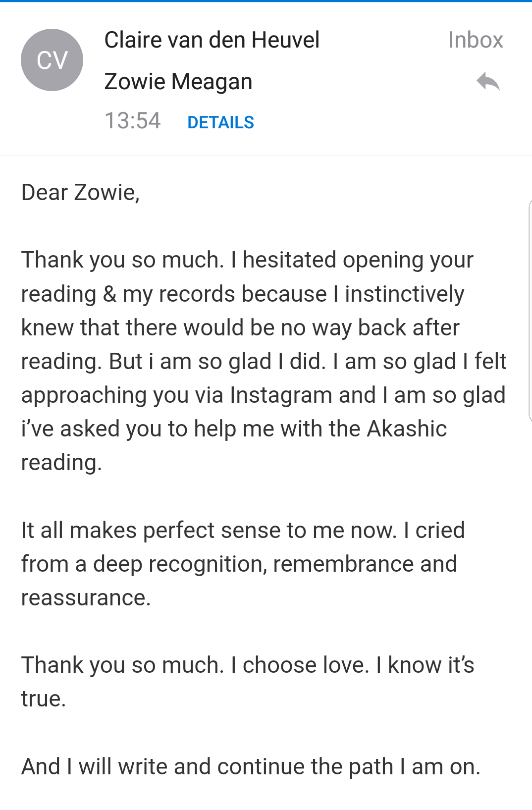Tap the word "instinctively" in the first paragraph
This screenshot has height=810, width=532.
(404, 294)
